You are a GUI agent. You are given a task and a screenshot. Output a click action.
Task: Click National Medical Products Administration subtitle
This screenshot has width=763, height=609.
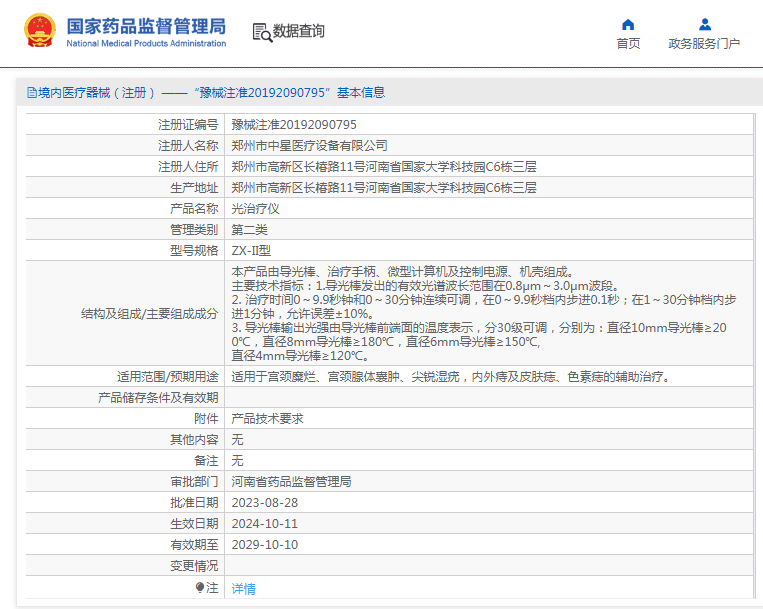point(146,43)
